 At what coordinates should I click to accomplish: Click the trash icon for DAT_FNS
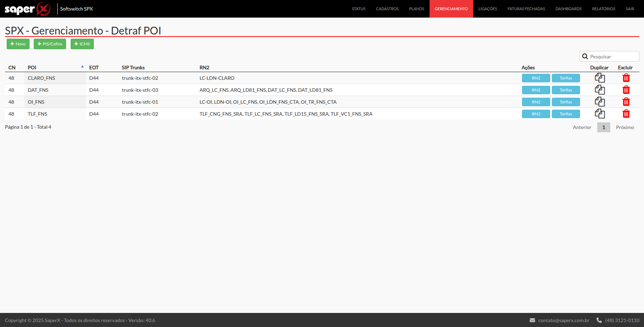point(626,90)
